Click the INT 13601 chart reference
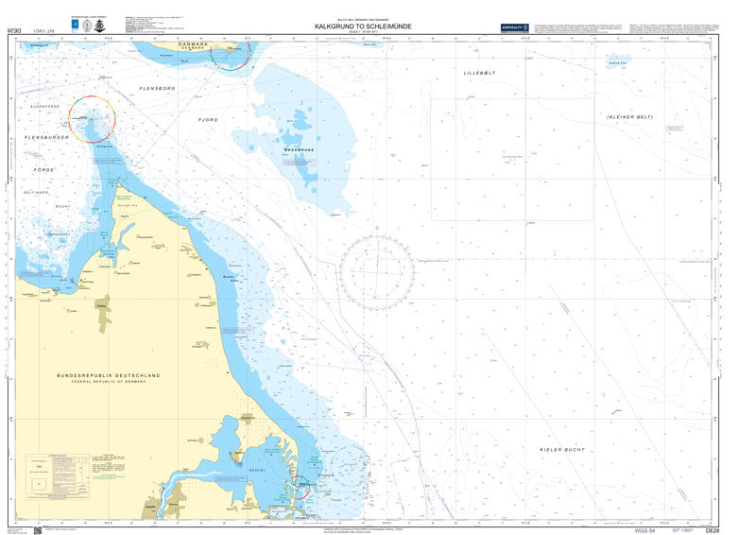This screenshot has width=756, height=535. point(683,530)
